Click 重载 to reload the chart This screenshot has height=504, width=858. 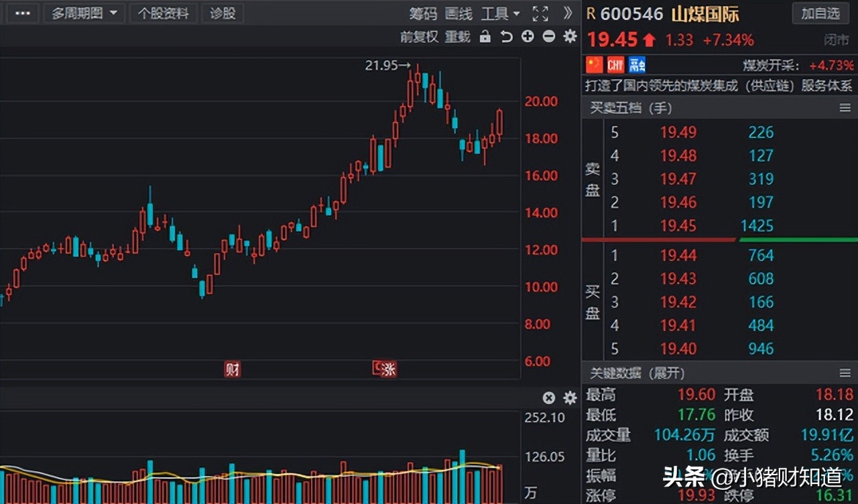(458, 37)
